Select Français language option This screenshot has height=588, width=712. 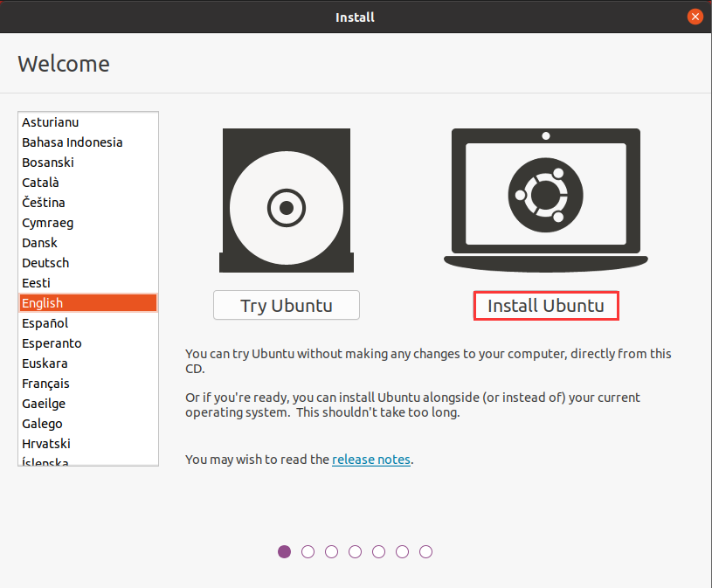45,384
